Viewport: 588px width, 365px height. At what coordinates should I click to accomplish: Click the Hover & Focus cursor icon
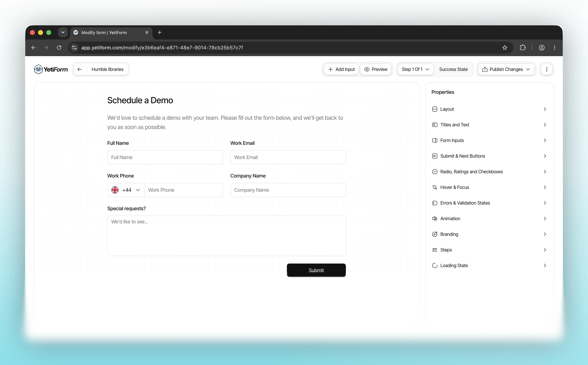pyautogui.click(x=435, y=187)
